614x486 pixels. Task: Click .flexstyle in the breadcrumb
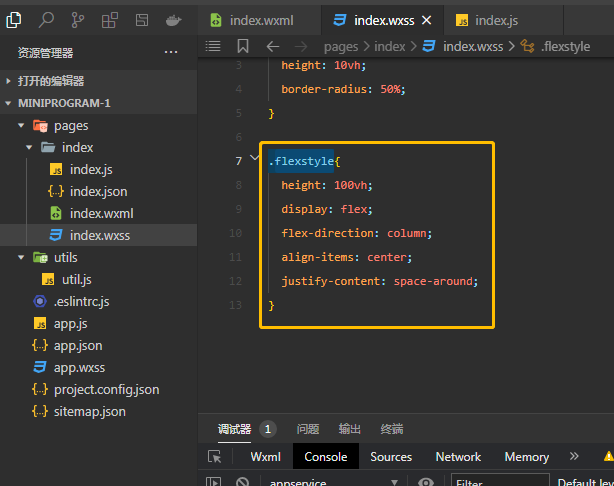pos(565,47)
